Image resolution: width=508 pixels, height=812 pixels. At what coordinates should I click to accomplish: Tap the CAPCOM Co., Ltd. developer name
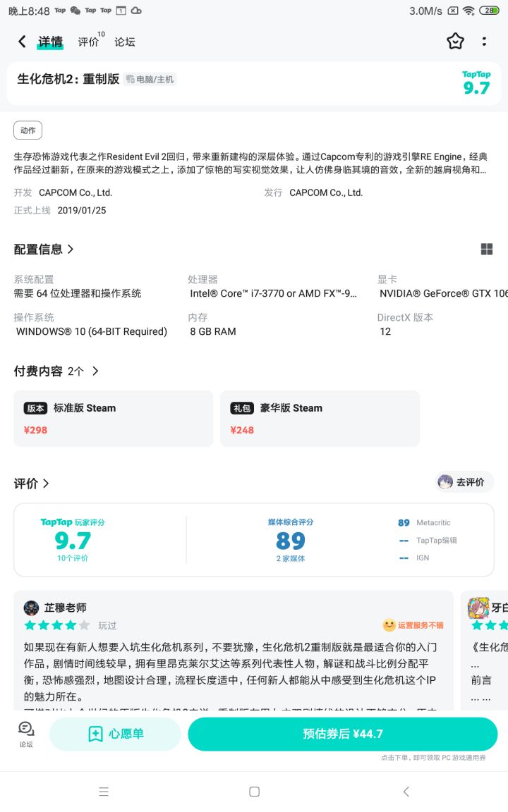(x=75, y=192)
